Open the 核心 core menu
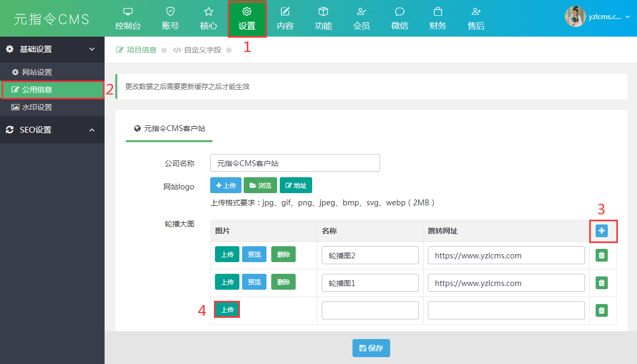Viewport: 637px width, 364px height. click(x=209, y=19)
